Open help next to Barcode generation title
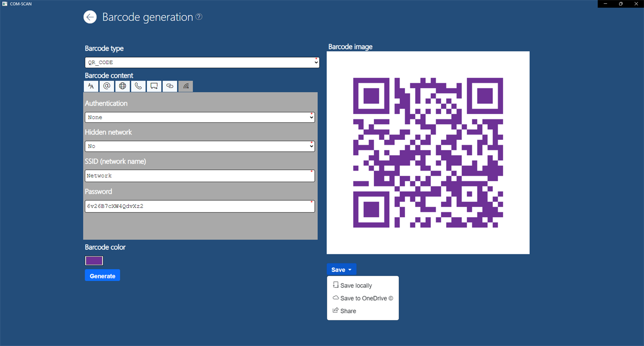The image size is (644, 346). click(x=199, y=17)
